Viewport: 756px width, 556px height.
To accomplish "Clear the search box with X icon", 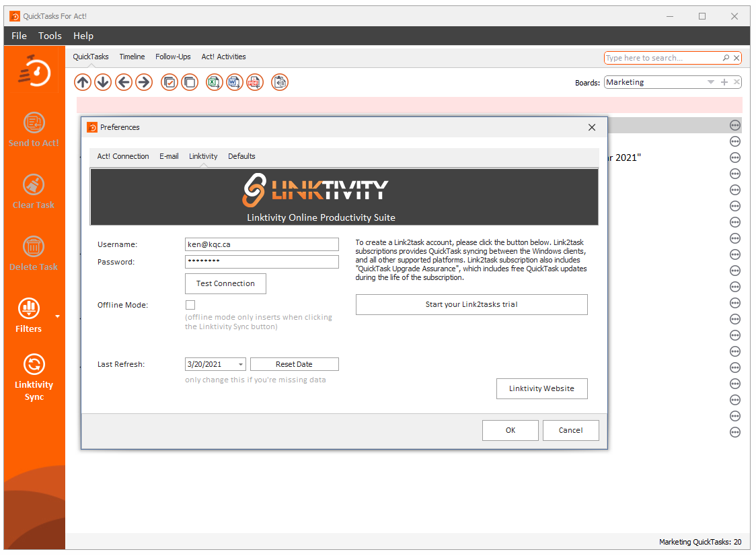I will click(736, 58).
